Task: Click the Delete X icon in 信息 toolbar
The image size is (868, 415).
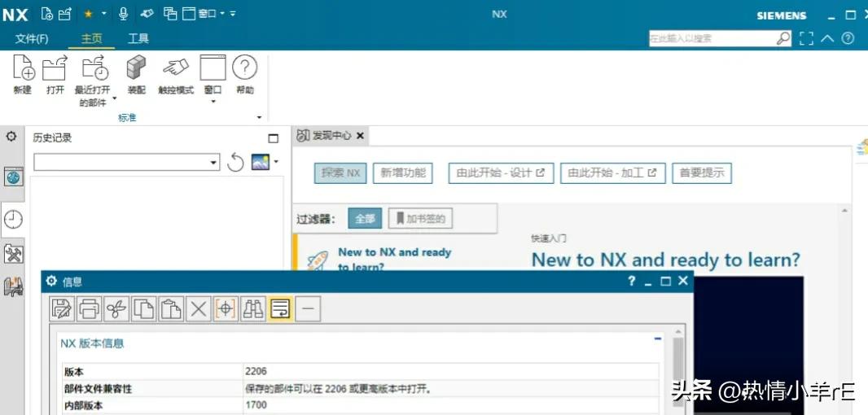Action: [198, 309]
